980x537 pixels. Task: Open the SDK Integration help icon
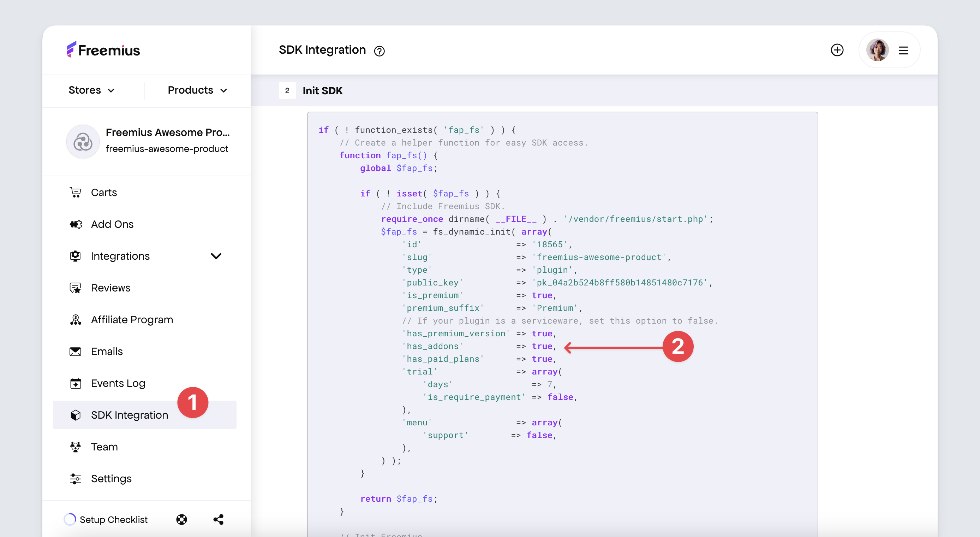pyautogui.click(x=379, y=51)
